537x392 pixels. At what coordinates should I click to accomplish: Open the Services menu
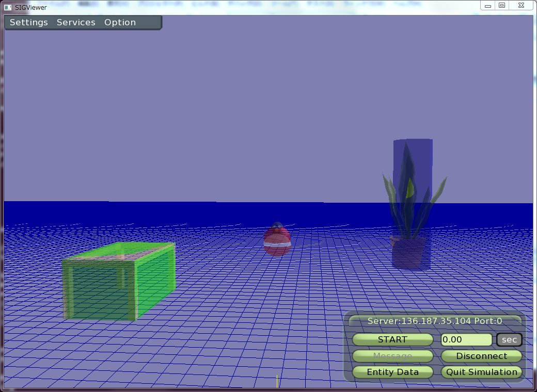click(x=76, y=23)
